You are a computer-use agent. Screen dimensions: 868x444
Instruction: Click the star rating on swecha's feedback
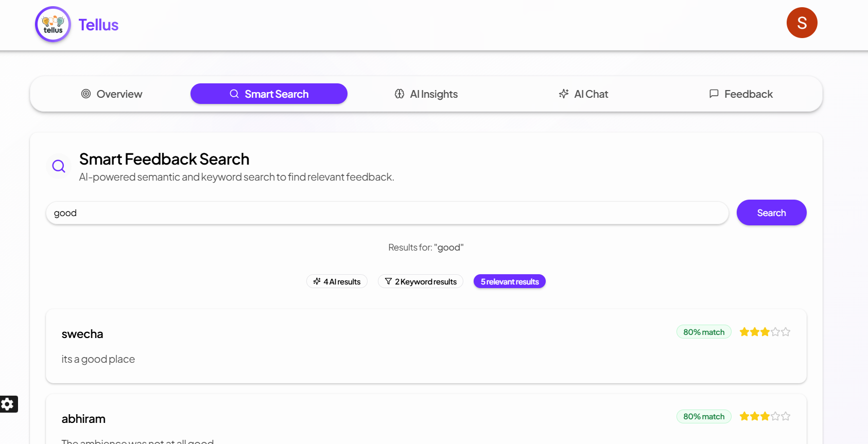pyautogui.click(x=765, y=332)
